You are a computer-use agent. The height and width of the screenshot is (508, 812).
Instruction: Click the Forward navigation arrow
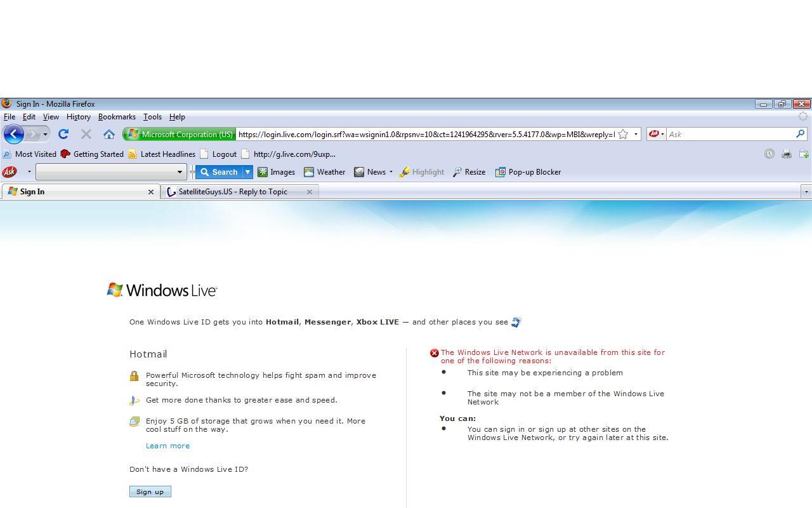pos(33,134)
